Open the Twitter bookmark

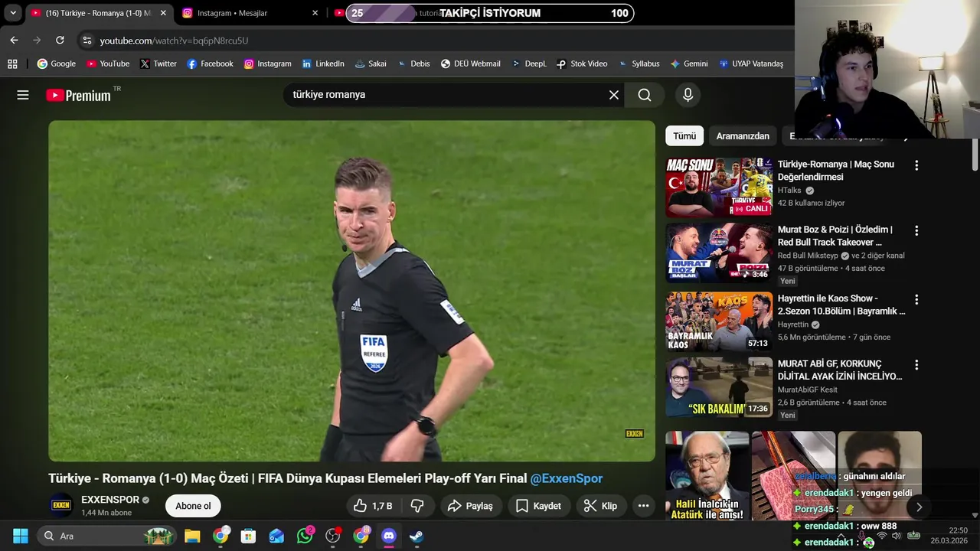(x=158, y=64)
